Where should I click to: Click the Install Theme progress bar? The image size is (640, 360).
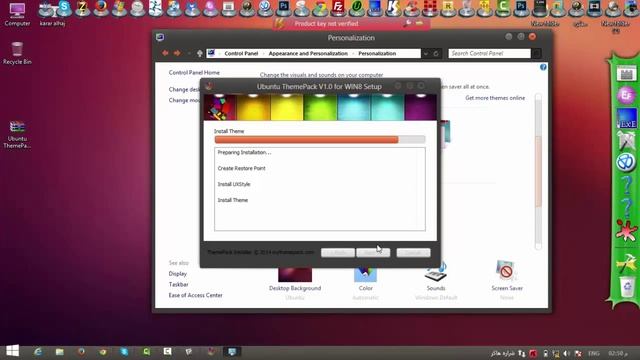tap(320, 140)
